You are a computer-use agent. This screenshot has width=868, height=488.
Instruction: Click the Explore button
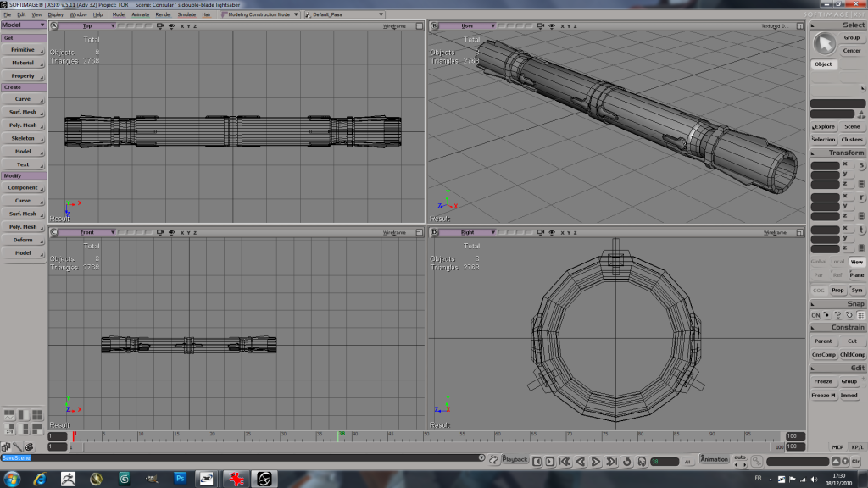[x=824, y=127]
